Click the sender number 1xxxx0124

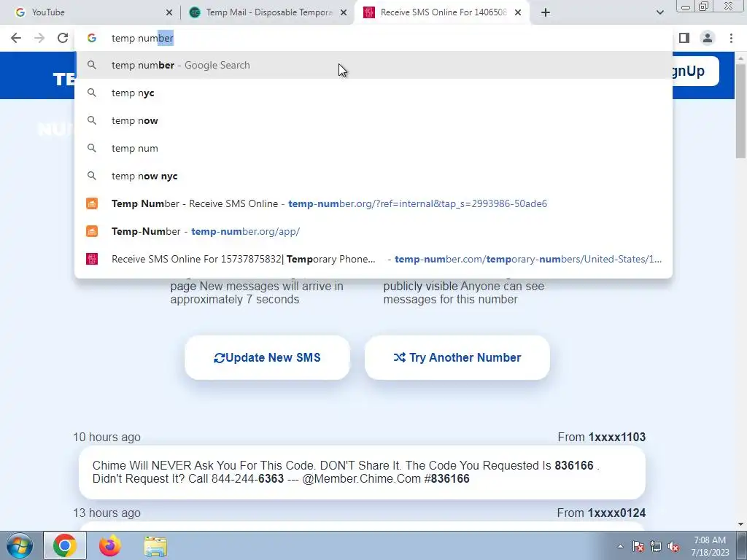(616, 513)
